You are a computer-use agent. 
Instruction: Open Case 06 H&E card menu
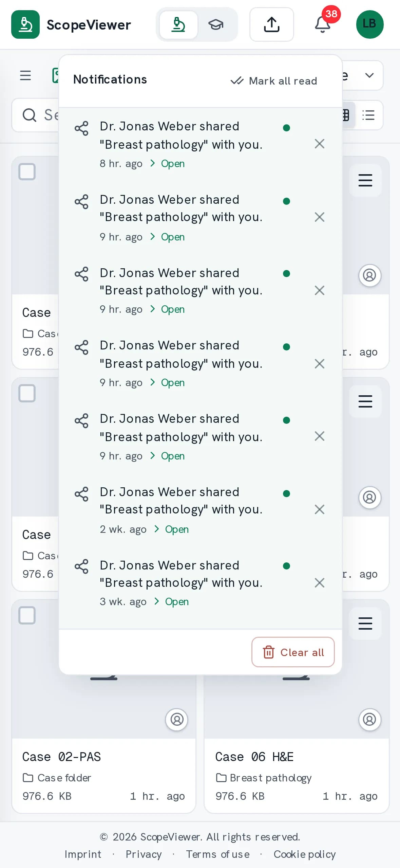(x=365, y=623)
